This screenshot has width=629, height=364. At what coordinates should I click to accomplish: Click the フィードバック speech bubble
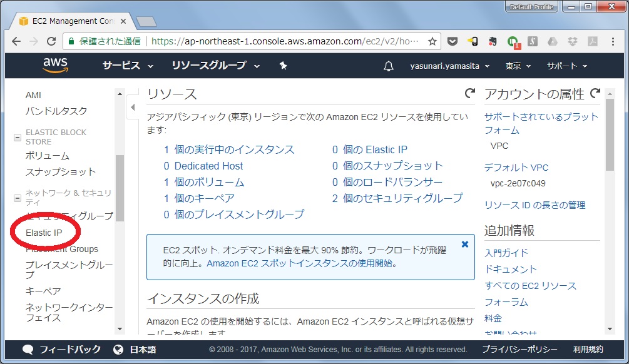tap(28, 350)
